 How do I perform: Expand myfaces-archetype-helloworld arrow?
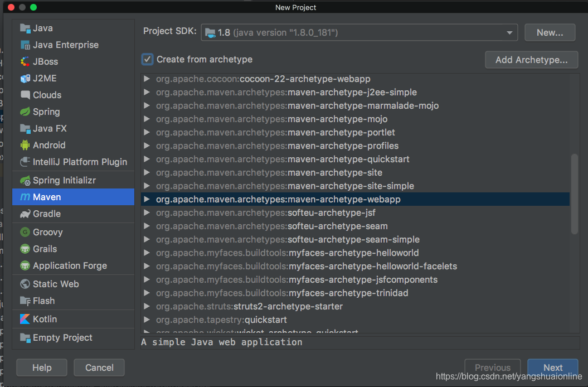147,253
